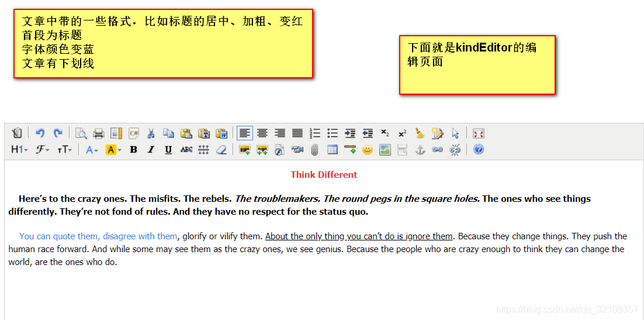644x320 pixels.
Task: Open the emoticons smiley picker
Action: [x=367, y=150]
